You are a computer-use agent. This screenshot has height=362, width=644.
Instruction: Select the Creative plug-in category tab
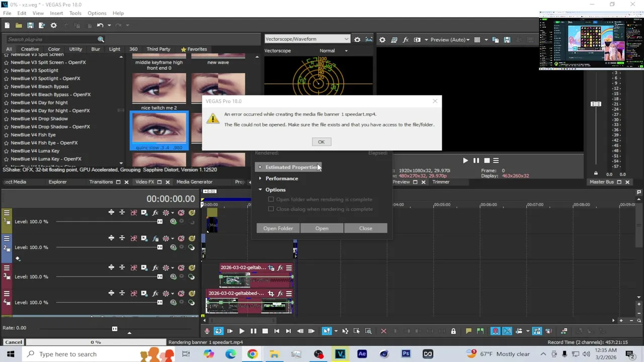30,49
